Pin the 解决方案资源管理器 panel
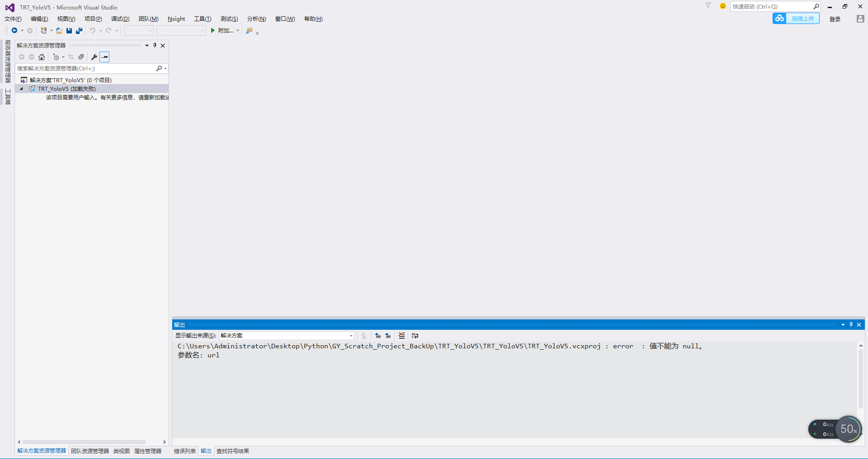 point(155,45)
